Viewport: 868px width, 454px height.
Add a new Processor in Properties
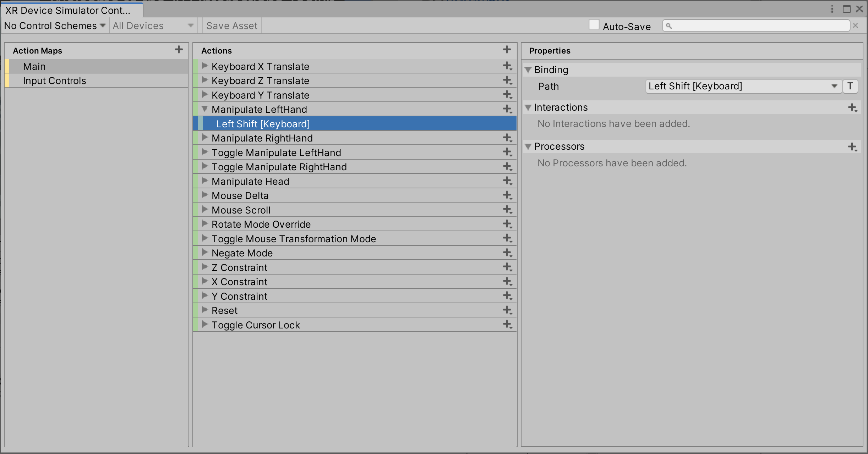tap(852, 146)
